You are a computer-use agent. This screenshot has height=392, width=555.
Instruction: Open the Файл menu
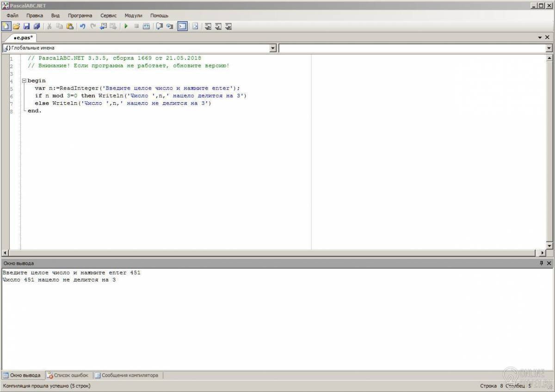coord(12,15)
